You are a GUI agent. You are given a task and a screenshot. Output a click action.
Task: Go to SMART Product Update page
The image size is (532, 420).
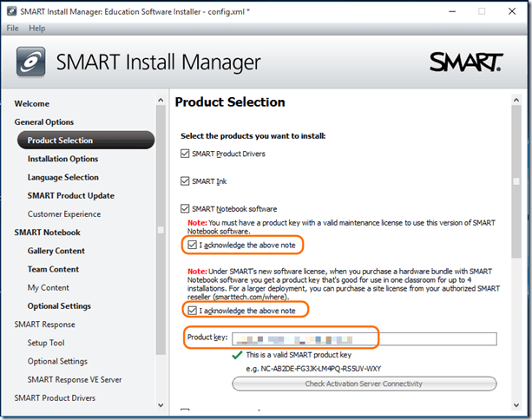pyautogui.click(x=70, y=195)
